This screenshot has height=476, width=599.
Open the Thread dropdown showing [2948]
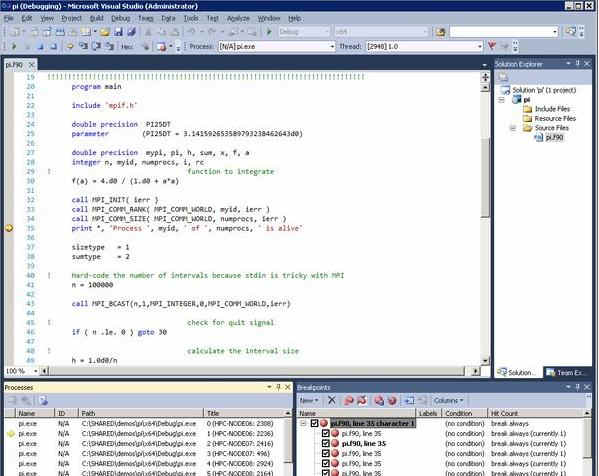pyautogui.click(x=424, y=46)
